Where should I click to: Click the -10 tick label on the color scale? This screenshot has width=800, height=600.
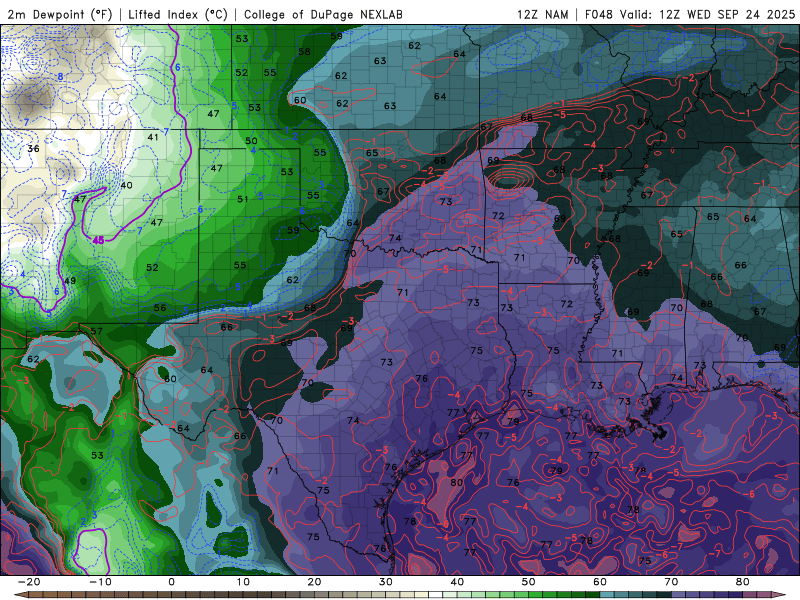100,582
